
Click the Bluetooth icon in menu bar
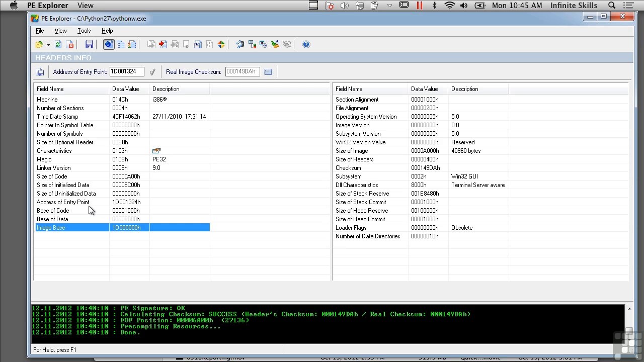(x=435, y=6)
